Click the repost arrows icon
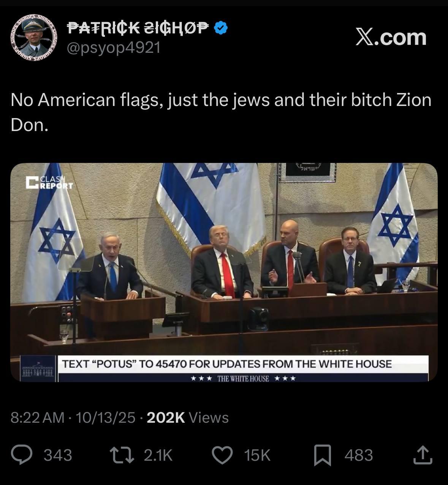 122,455
